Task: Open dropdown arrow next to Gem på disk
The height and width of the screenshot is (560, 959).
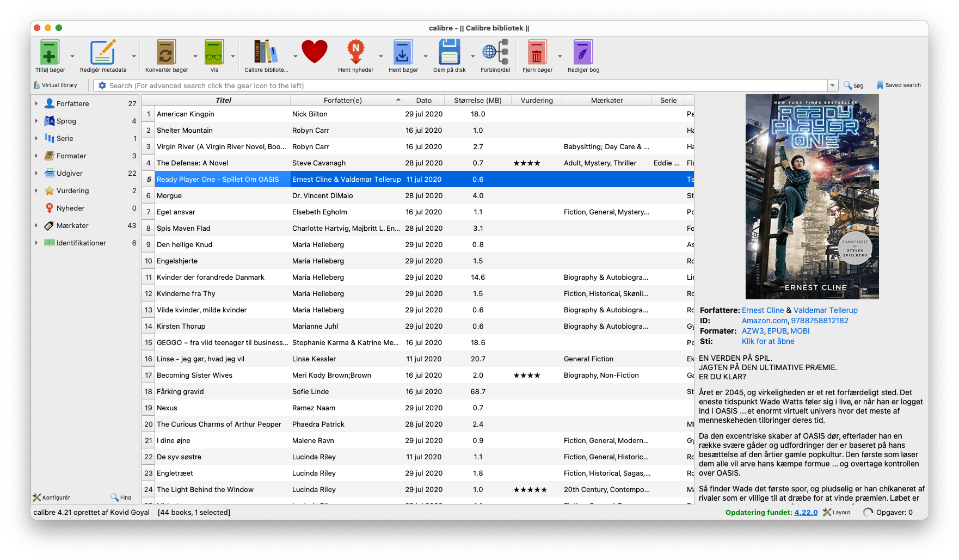Action: point(473,56)
